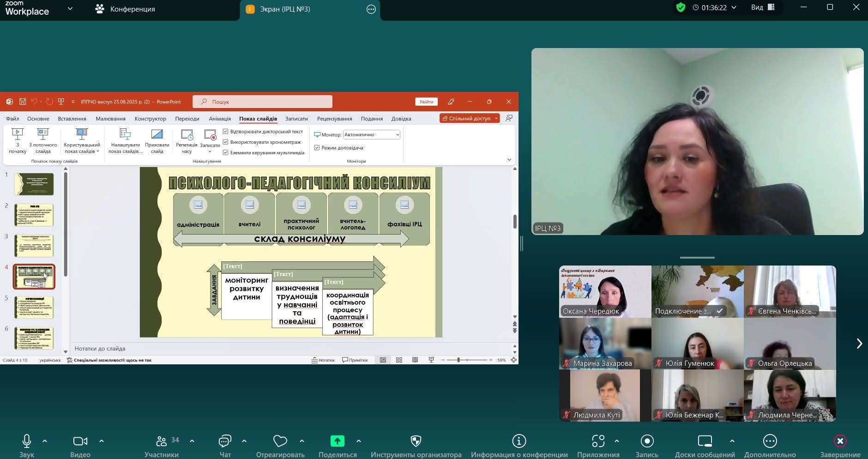
Task: Expand audio options arrow beside Звук
Action: (x=45, y=441)
